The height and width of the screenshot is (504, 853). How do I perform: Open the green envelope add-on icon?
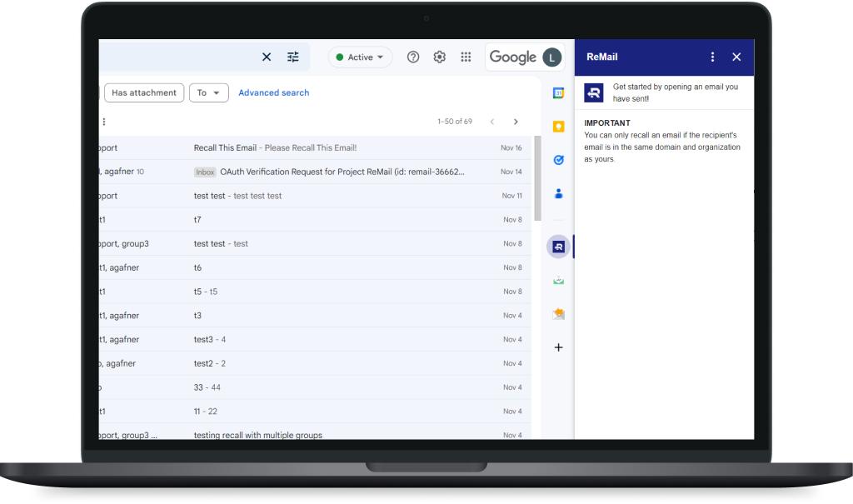click(559, 281)
